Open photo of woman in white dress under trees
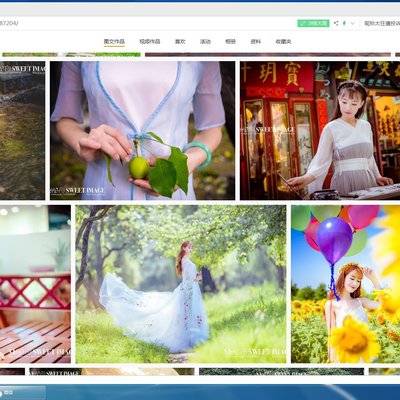The height and width of the screenshot is (400, 400). [x=181, y=284]
